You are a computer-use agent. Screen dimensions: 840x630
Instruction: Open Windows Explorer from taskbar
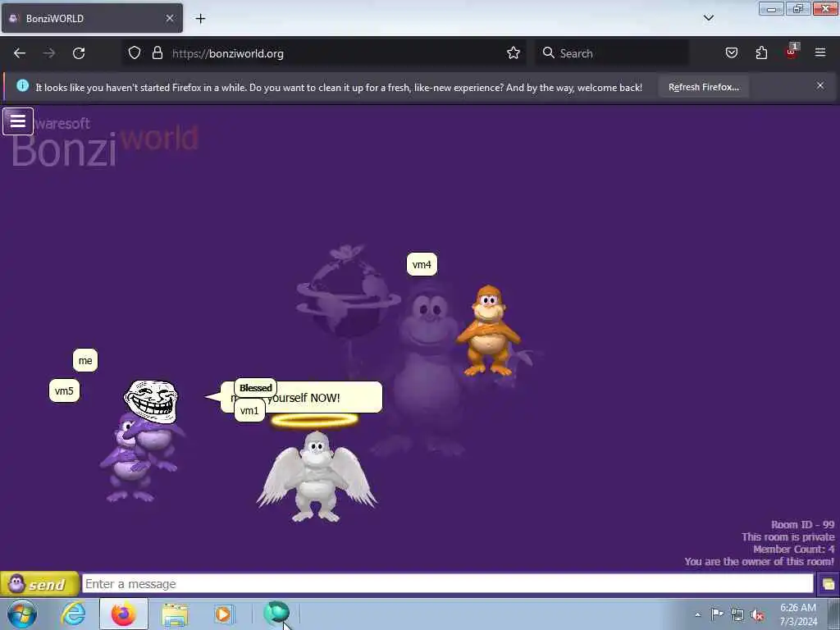pyautogui.click(x=175, y=614)
